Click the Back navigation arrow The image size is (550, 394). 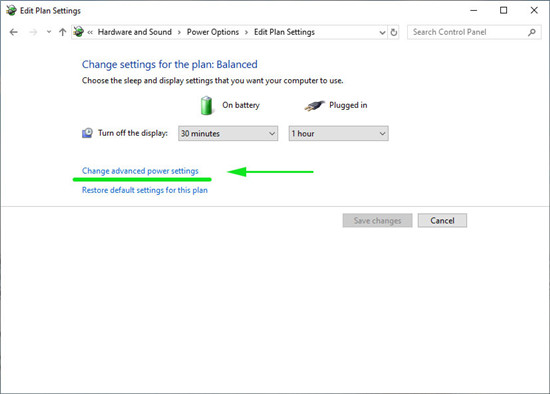pos(14,32)
